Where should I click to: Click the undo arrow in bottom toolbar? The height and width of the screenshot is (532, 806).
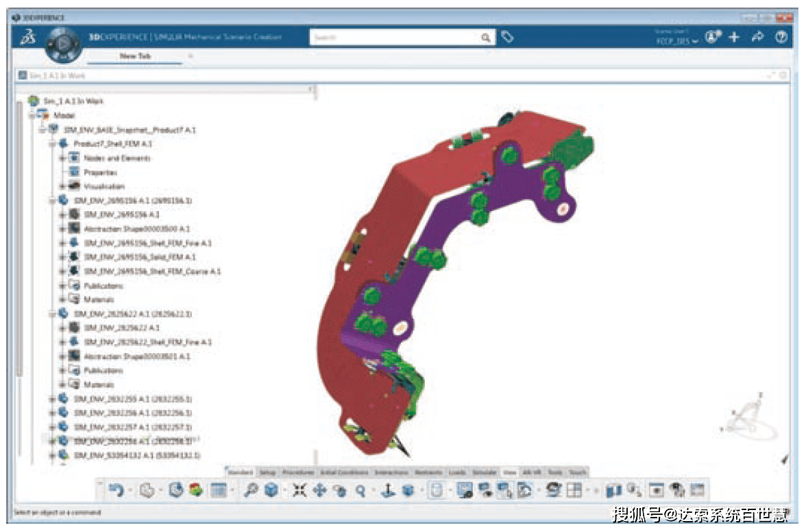tap(117, 489)
